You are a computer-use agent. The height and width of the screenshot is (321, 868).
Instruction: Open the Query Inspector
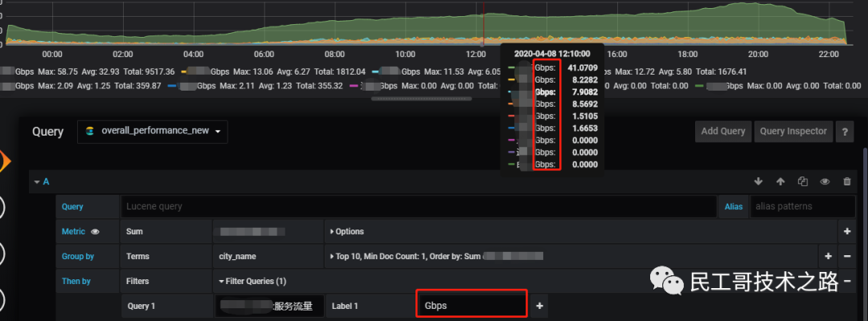coord(793,132)
